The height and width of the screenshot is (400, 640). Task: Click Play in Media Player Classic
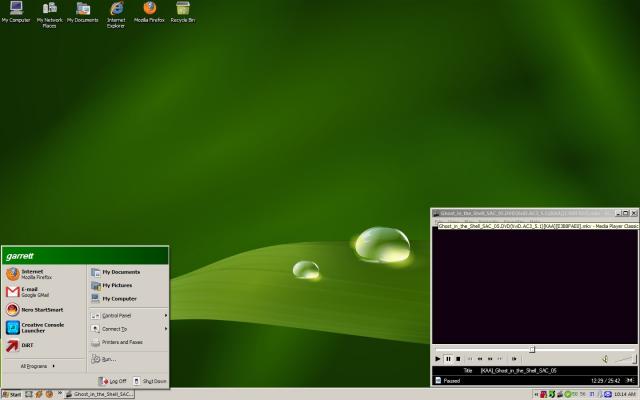pyautogui.click(x=438, y=359)
